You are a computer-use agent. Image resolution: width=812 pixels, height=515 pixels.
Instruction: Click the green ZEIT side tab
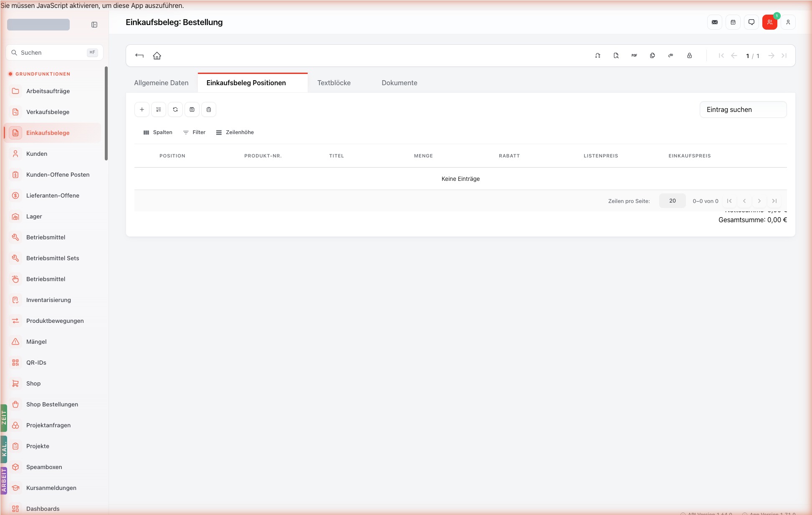[4, 418]
